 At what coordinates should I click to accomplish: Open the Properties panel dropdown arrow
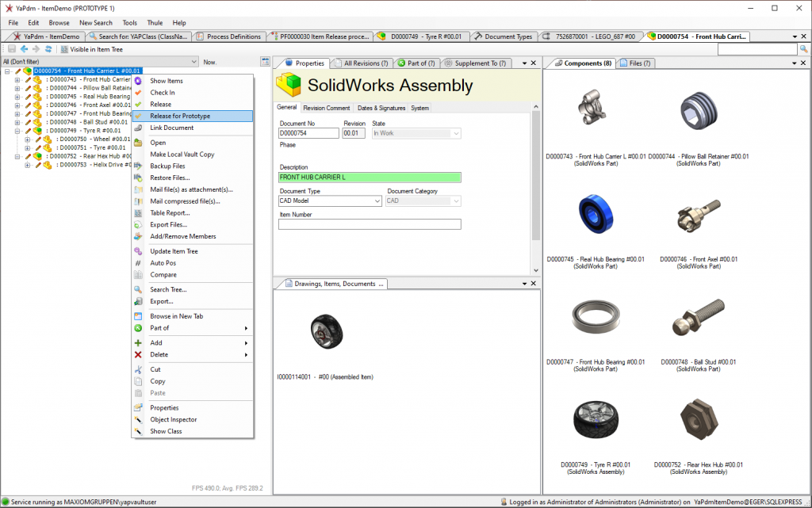click(524, 63)
